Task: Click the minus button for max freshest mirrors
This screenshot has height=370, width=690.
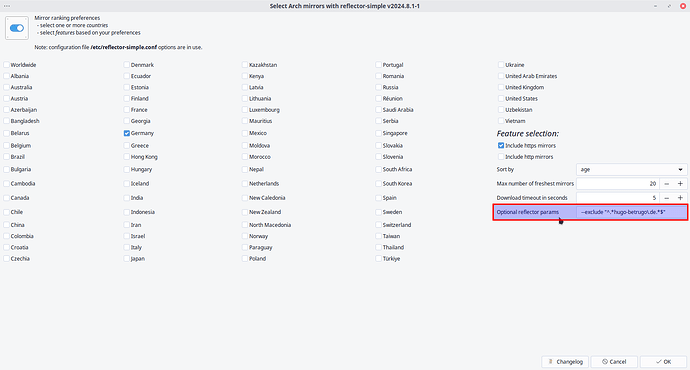Action: pos(666,183)
